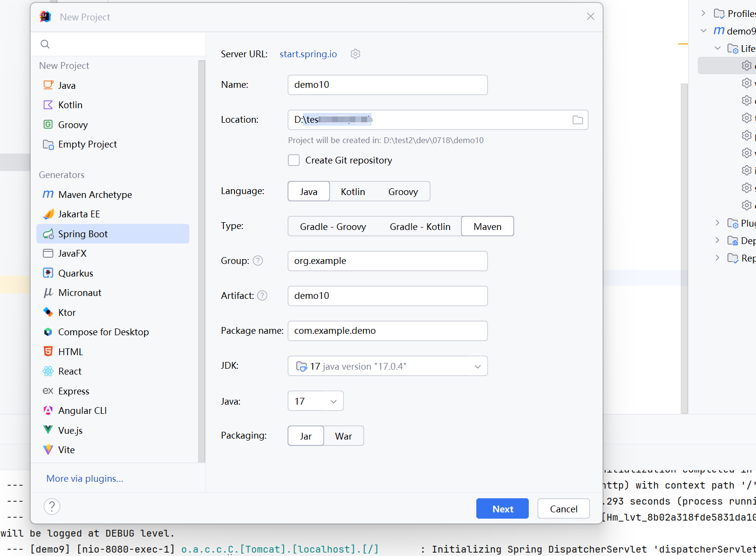Select HTML generator
This screenshot has width=756, height=556.
113,352
